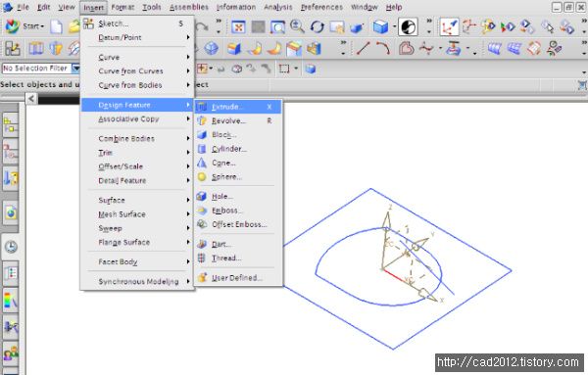Expand Curve from Bodies submenu
Screen dimensions: 588x375
tap(137, 85)
